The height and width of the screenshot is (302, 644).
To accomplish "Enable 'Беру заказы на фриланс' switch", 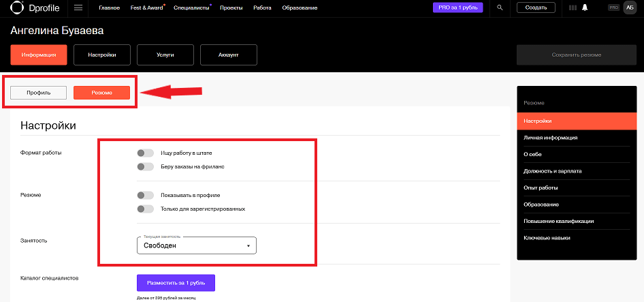I will 145,166.
